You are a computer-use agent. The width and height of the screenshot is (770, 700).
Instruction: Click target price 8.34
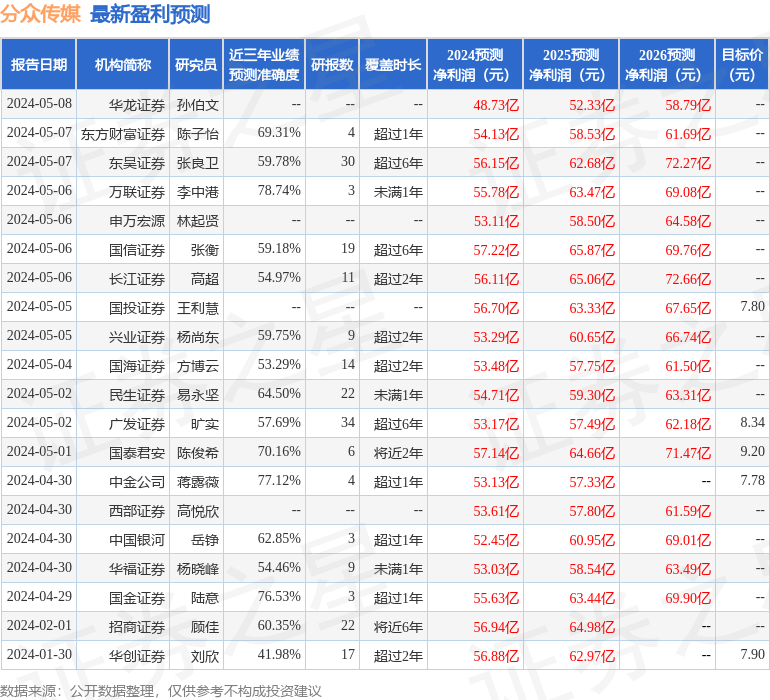click(x=752, y=422)
